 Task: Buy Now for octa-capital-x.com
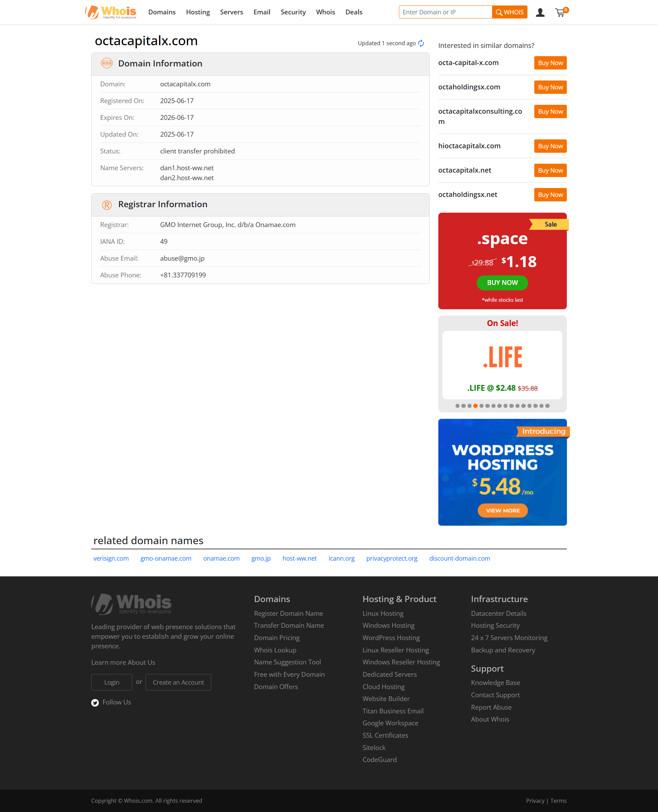550,63
